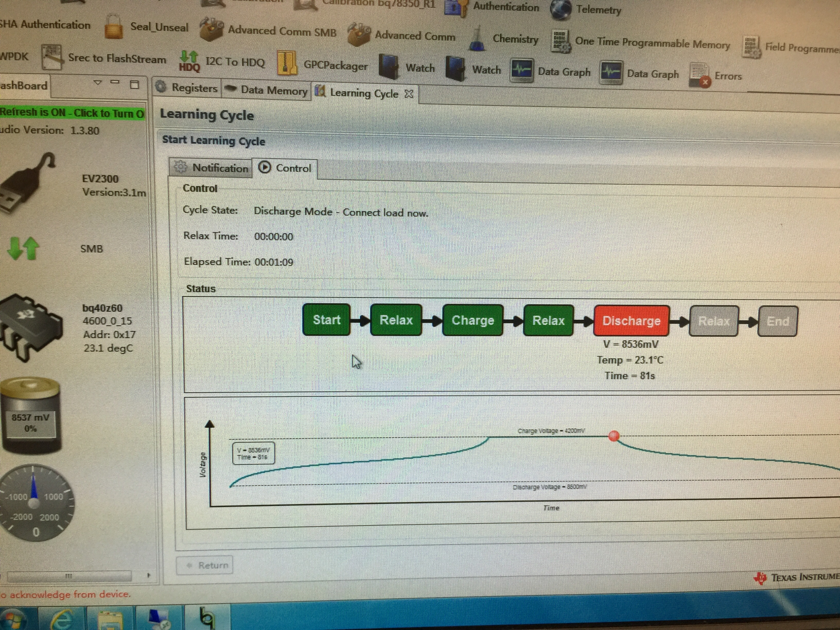
Task: Click the scroll-right arrow under DashBoard
Action: tap(149, 575)
